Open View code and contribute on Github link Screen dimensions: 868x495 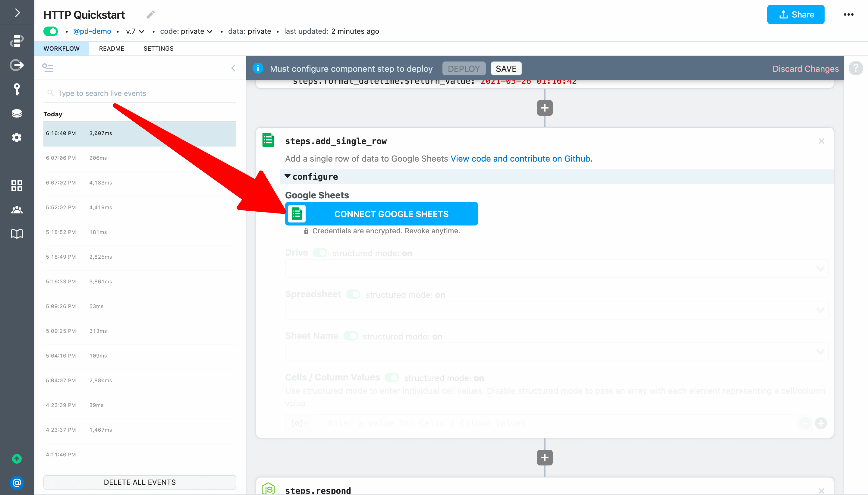tap(521, 159)
